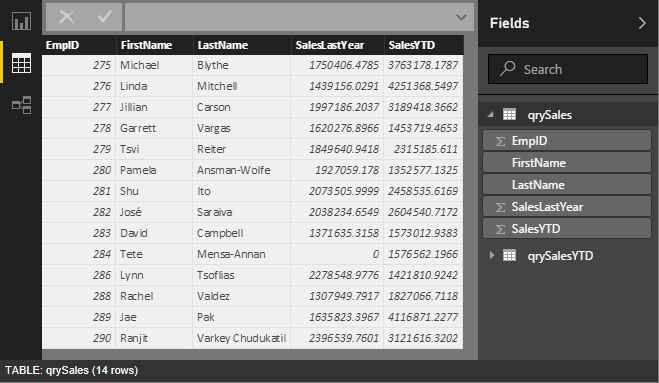Click the search magnifier icon
Viewport: 659px width, 383px height.
click(507, 69)
